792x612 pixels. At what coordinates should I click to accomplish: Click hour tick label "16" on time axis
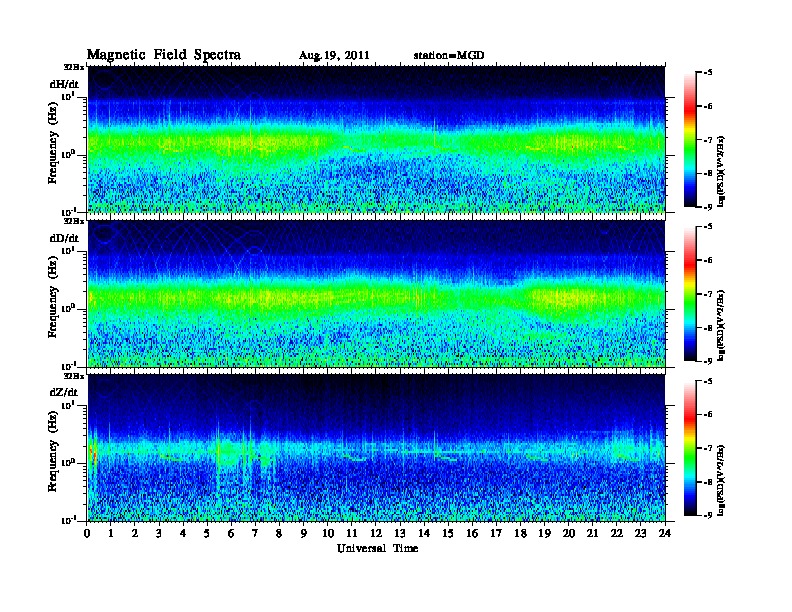coord(472,534)
